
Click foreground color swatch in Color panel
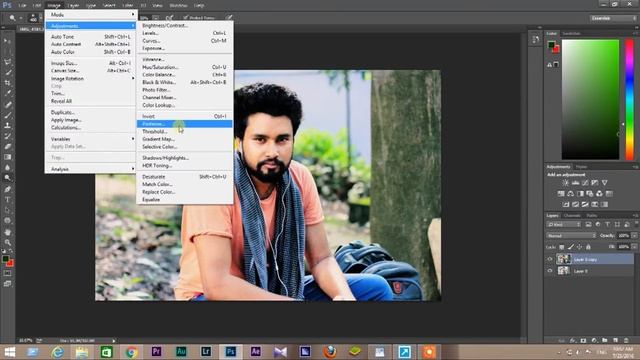pos(551,44)
